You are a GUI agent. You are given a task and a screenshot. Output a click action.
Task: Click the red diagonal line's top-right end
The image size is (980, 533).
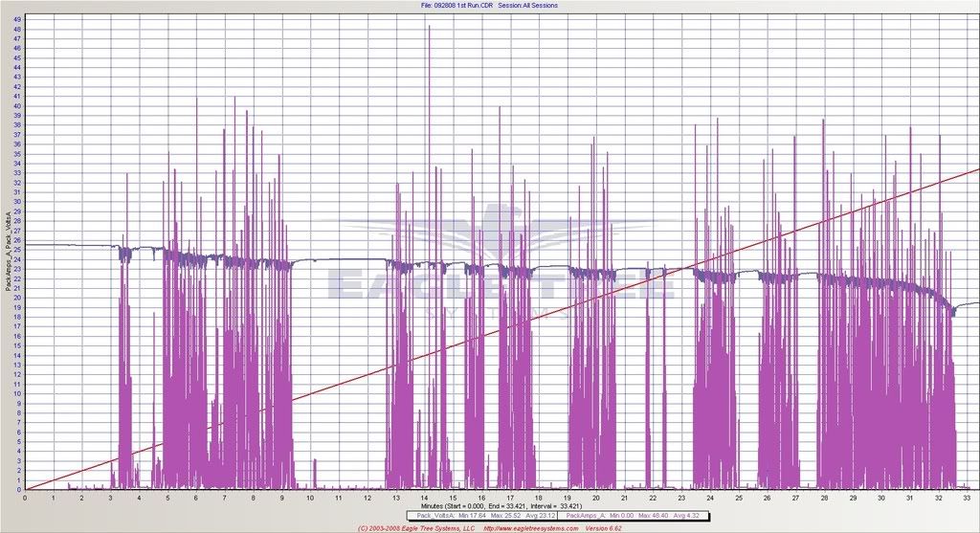point(975,170)
